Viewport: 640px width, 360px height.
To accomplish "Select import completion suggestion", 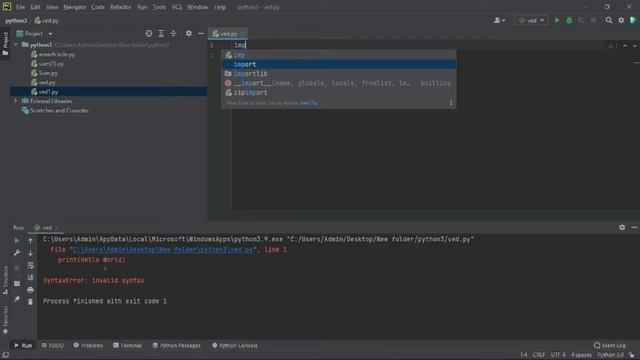I will pos(338,64).
